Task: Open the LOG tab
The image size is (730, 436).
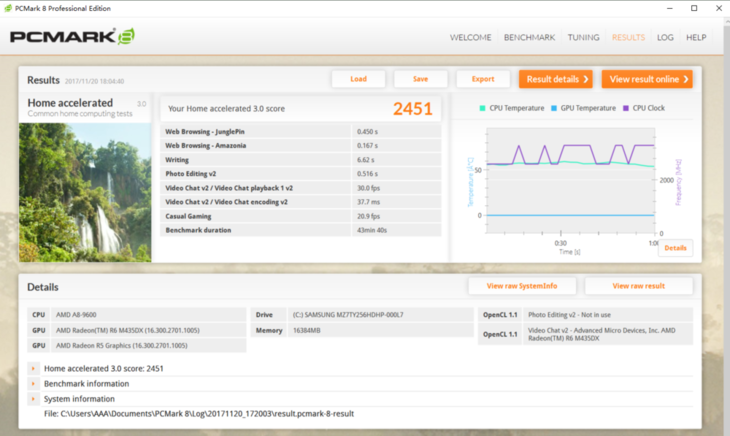Action: point(665,38)
